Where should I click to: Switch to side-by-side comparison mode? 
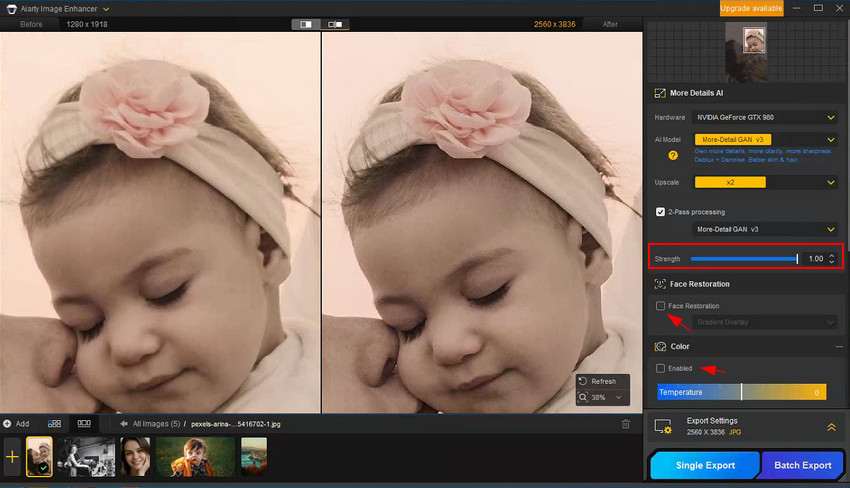click(335, 24)
